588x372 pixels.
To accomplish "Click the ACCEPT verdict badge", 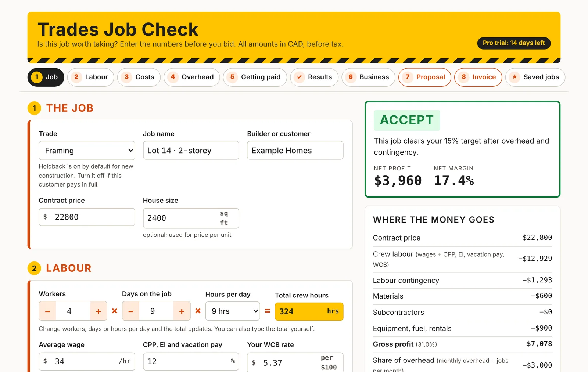I will tap(407, 120).
